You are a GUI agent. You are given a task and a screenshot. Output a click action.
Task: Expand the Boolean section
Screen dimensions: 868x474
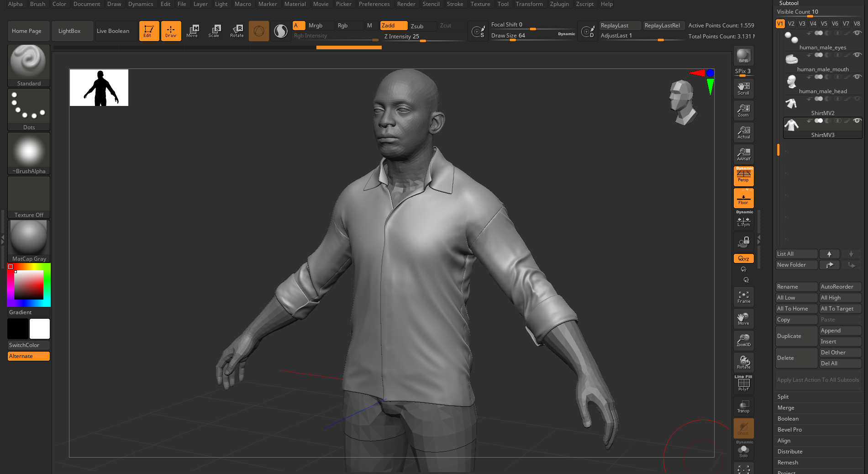pos(788,419)
